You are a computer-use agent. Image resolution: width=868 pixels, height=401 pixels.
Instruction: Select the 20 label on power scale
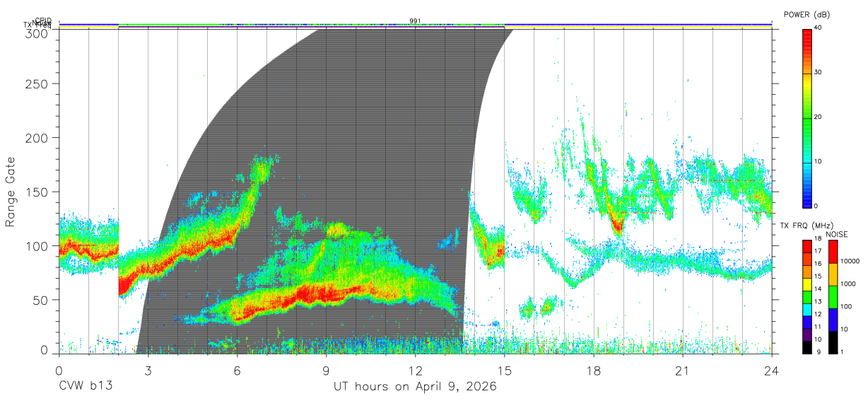pyautogui.click(x=817, y=117)
